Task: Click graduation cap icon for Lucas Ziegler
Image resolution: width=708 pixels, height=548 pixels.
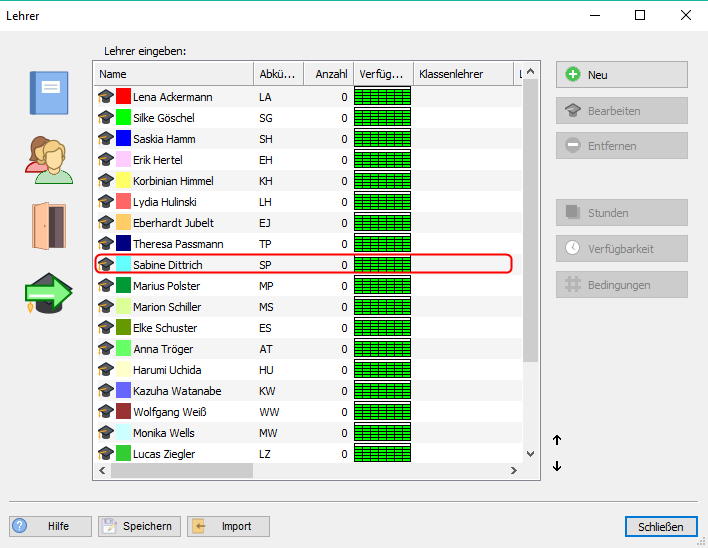Action: coord(106,453)
